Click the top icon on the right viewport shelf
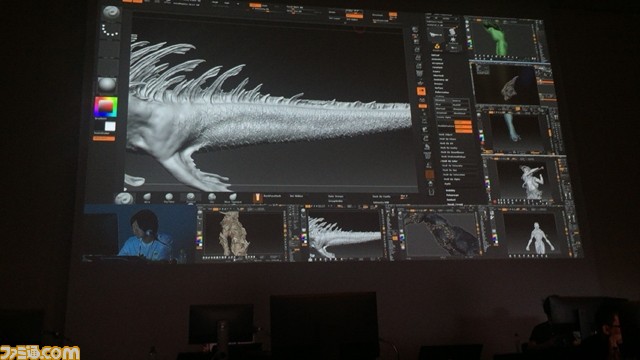The image size is (640, 360). pos(415,30)
